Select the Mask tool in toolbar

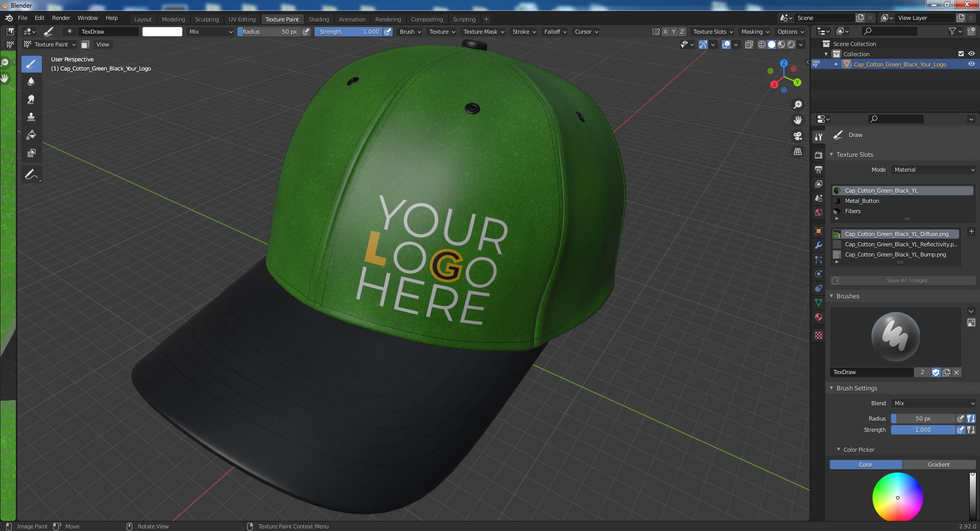tap(31, 153)
